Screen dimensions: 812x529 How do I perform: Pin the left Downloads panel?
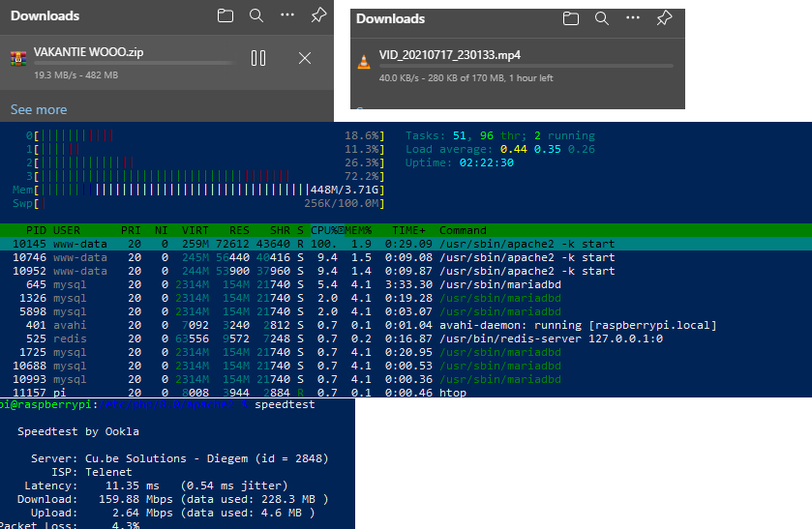coord(318,15)
